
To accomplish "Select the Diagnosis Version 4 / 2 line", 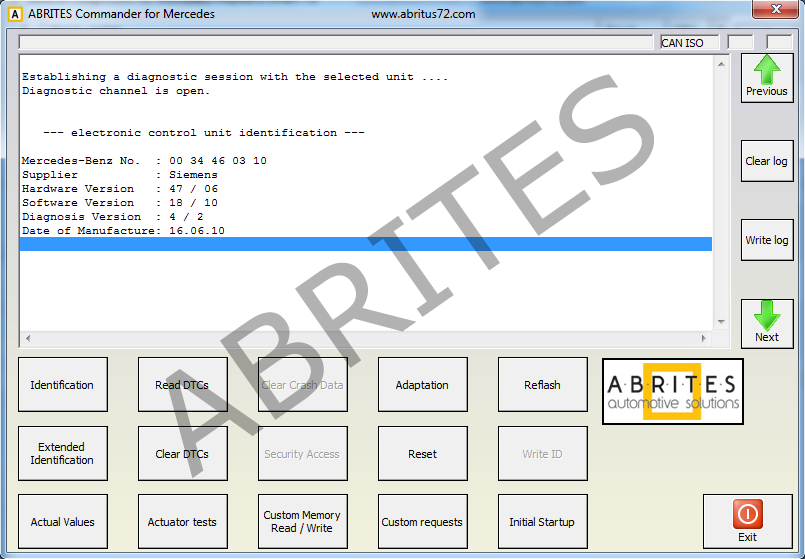I will (112, 217).
